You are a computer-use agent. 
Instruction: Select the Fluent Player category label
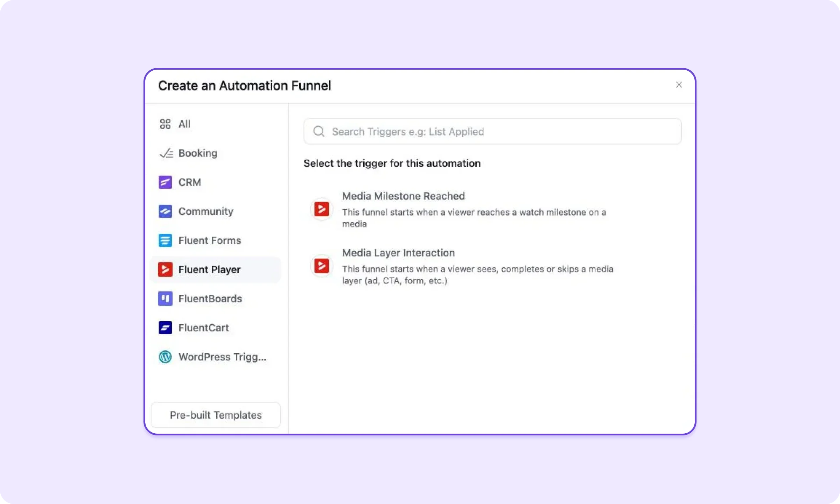click(209, 269)
